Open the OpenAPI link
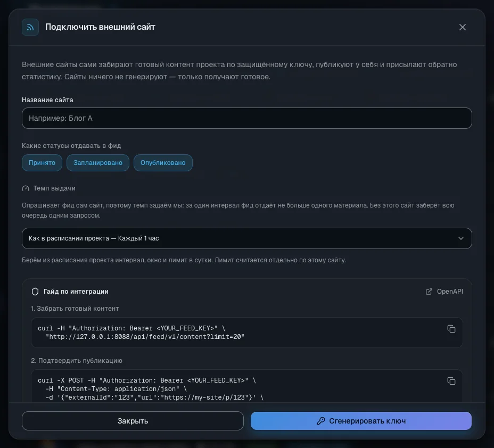The width and height of the screenshot is (494, 448). click(x=444, y=292)
